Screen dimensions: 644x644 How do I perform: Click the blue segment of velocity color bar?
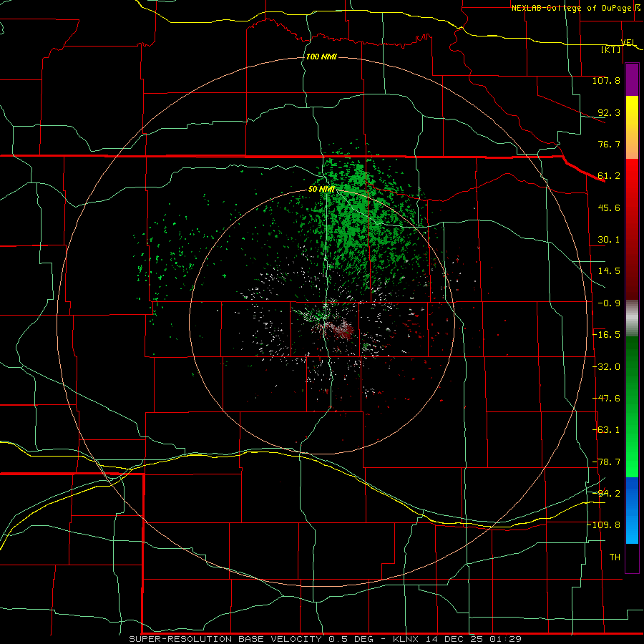point(632,510)
